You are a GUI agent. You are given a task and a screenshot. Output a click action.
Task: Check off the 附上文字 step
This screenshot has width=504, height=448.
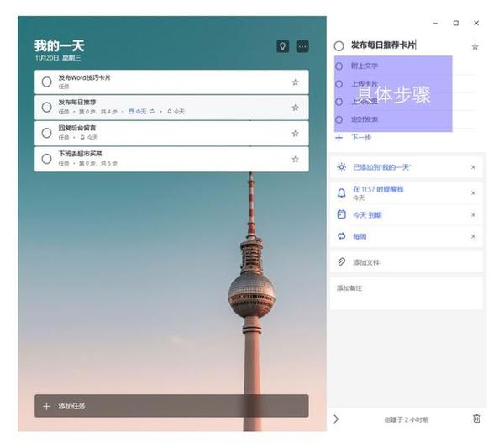tap(339, 66)
